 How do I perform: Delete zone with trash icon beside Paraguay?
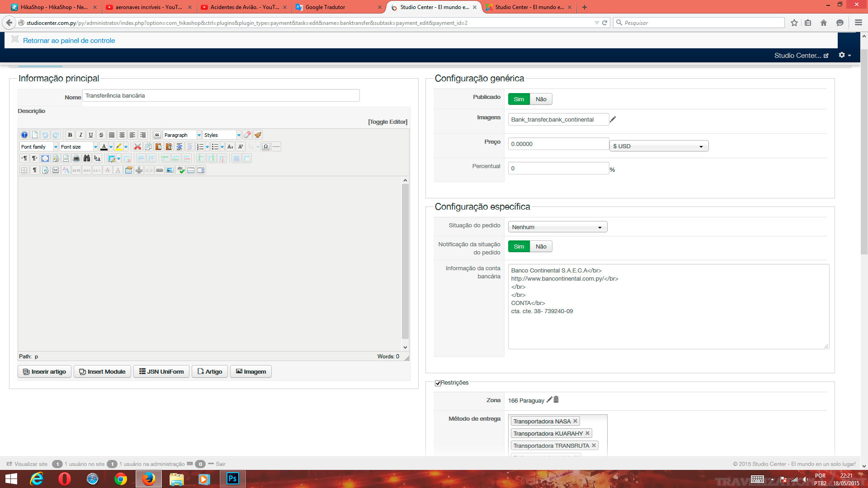click(556, 400)
